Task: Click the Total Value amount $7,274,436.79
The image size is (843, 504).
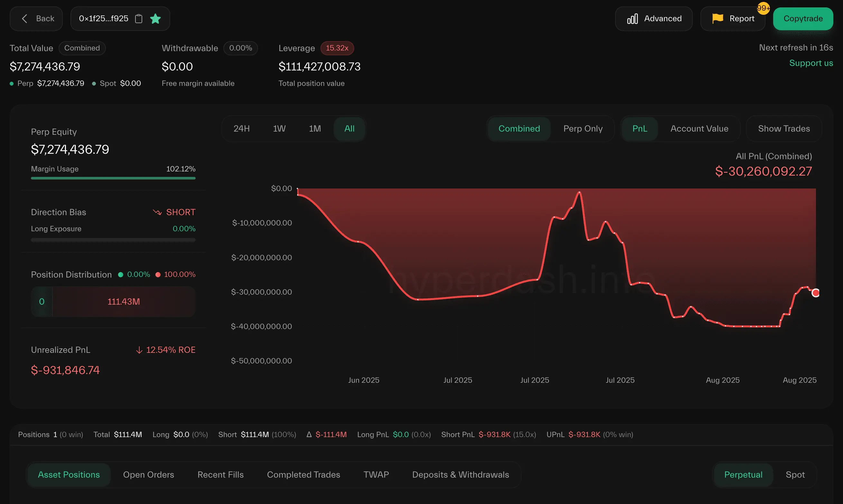Action: (x=45, y=67)
